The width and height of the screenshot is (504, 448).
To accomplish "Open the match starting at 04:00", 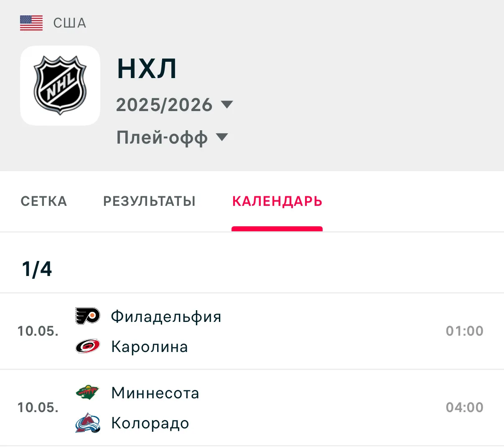I will (252, 408).
